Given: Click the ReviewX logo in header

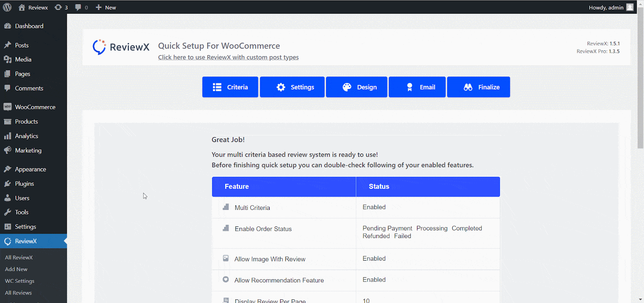Looking at the screenshot, I should [121, 47].
